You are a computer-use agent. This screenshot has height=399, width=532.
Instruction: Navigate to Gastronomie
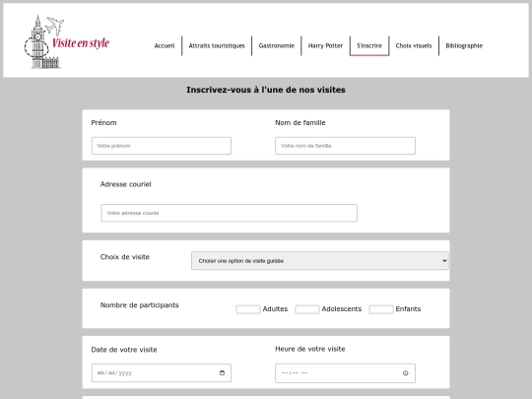[277, 45]
